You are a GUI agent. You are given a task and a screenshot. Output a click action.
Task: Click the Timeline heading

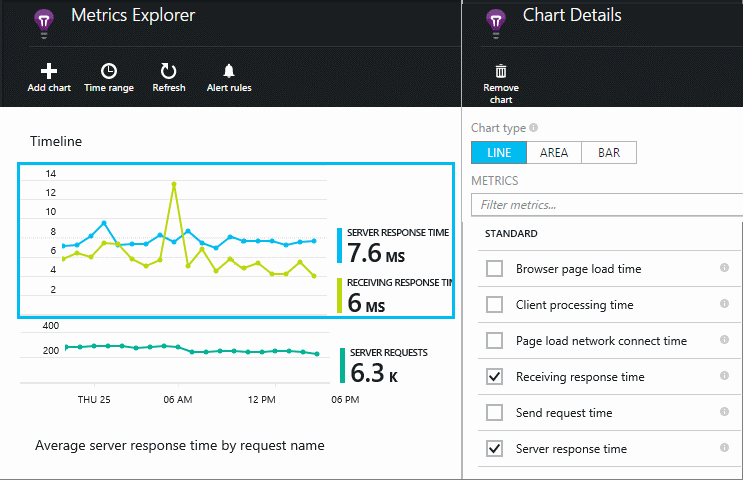coord(56,141)
